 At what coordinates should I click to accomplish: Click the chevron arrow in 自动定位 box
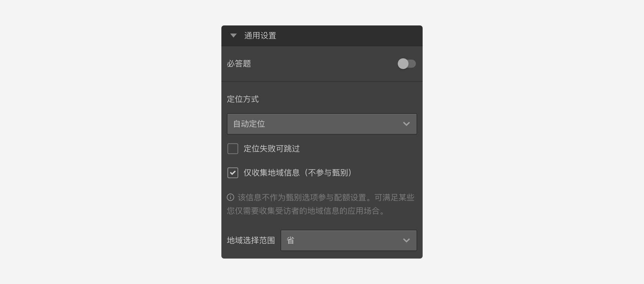[x=407, y=124]
